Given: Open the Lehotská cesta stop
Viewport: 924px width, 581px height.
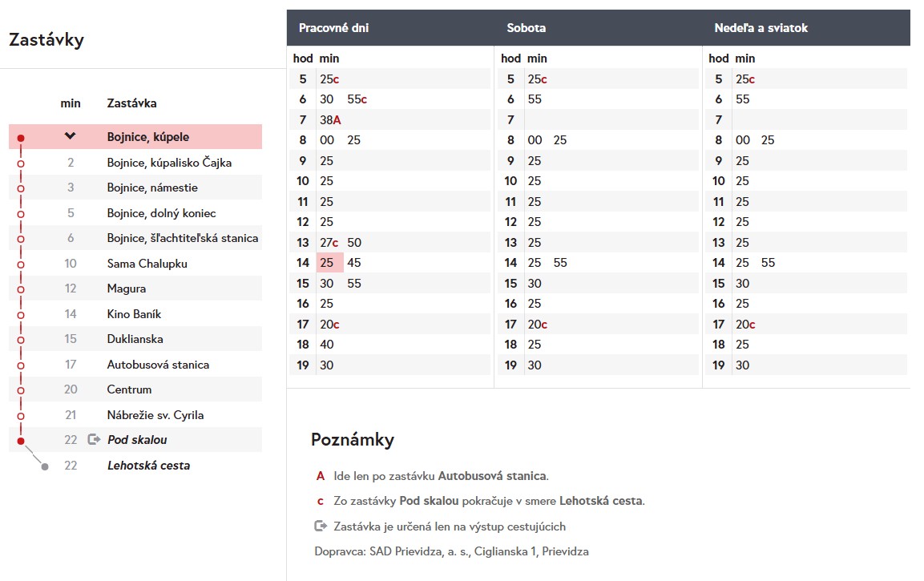Looking at the screenshot, I should (x=148, y=466).
